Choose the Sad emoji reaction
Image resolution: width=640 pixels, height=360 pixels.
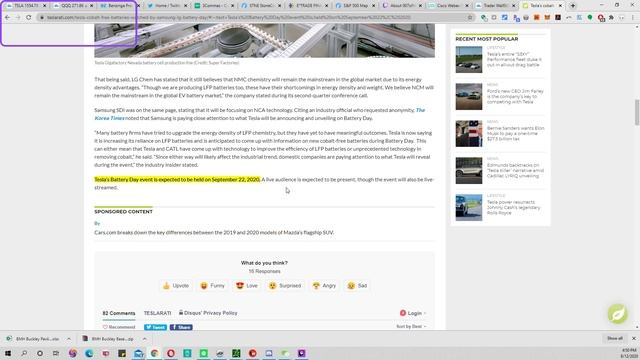(x=357, y=286)
